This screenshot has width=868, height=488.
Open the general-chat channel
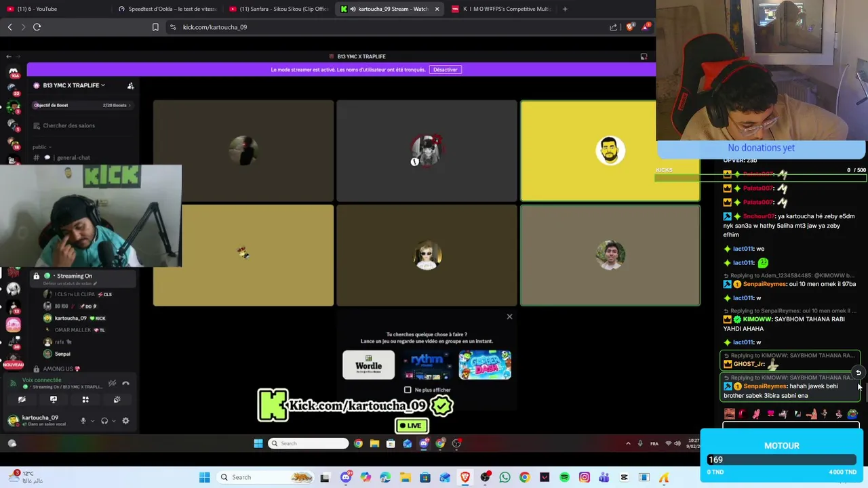[x=73, y=158]
